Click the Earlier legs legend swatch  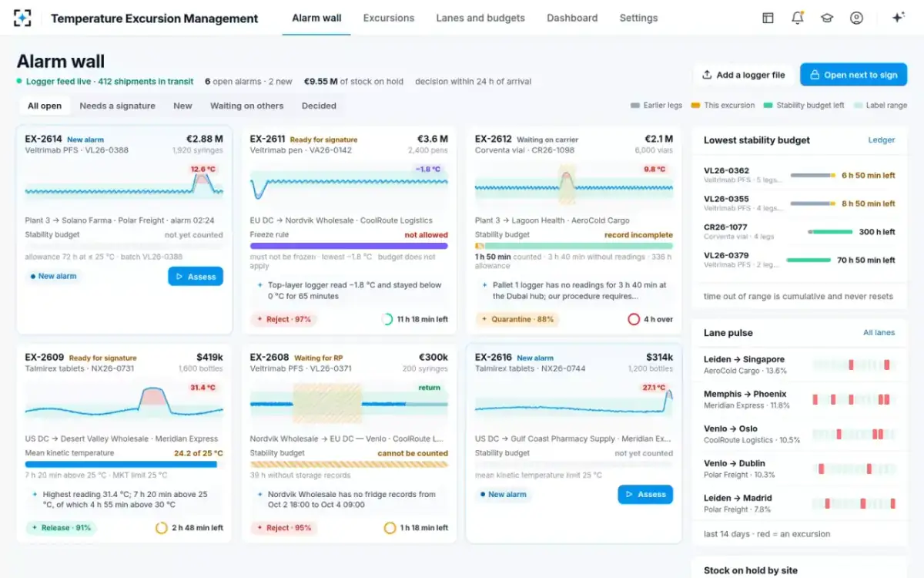pyautogui.click(x=635, y=106)
